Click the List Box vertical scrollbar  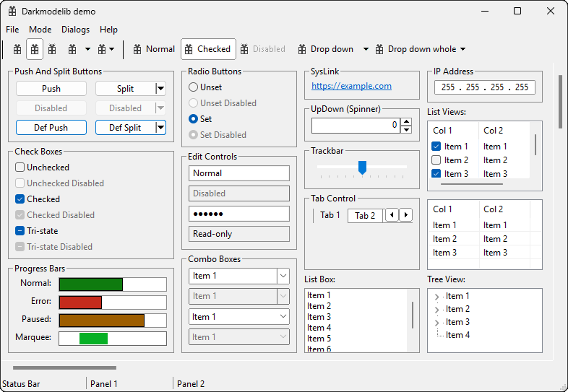click(x=413, y=315)
